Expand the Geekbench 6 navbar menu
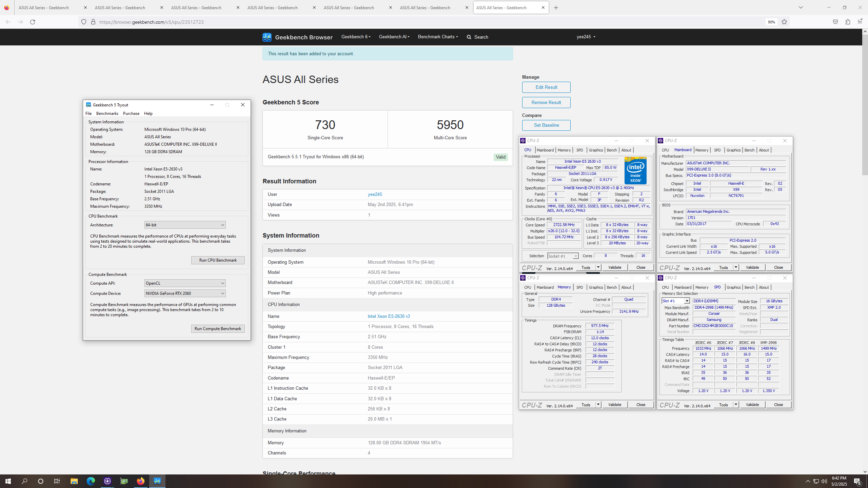This screenshot has height=488, width=868. click(x=356, y=37)
